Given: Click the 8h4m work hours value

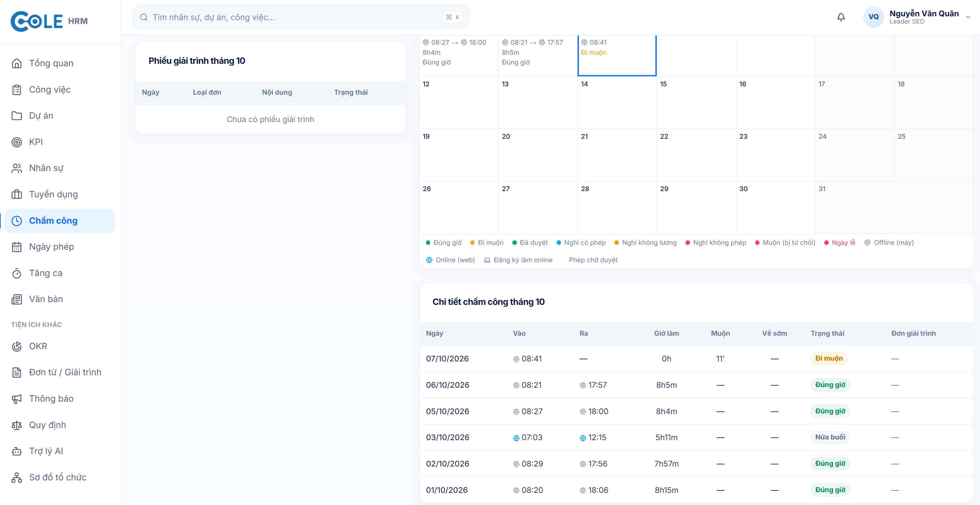Looking at the screenshot, I should (666, 411).
